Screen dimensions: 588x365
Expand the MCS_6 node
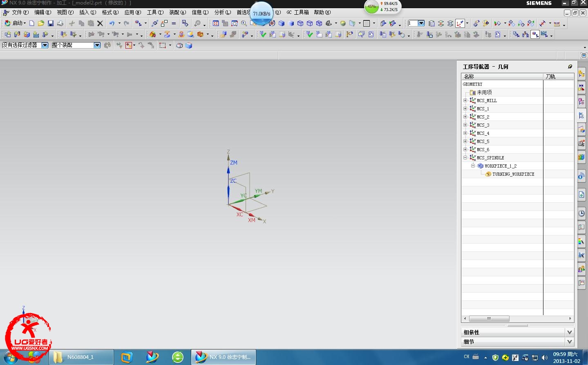pyautogui.click(x=465, y=150)
